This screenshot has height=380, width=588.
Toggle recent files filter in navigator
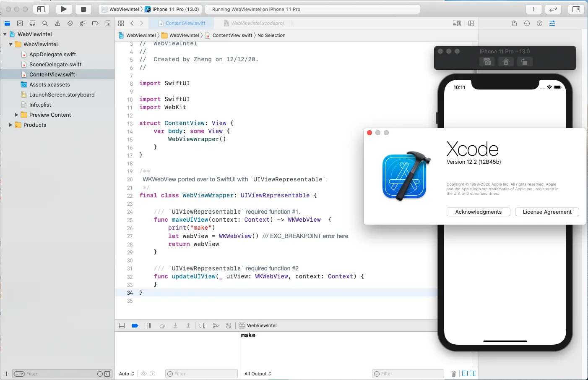(100, 374)
